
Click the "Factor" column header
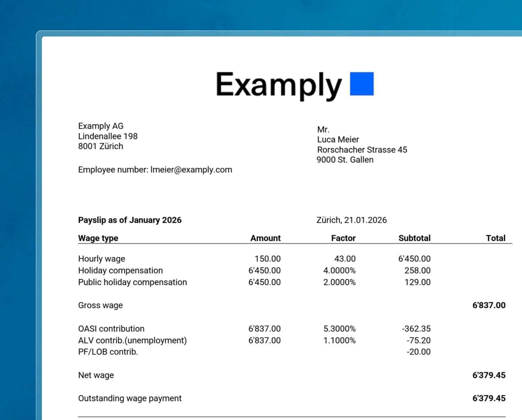pos(343,238)
